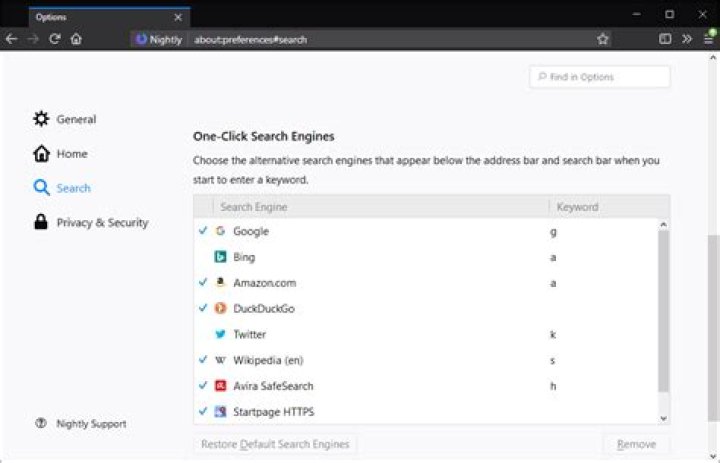
Task: Click the Twitter keyword cell "k"
Action: click(x=553, y=334)
